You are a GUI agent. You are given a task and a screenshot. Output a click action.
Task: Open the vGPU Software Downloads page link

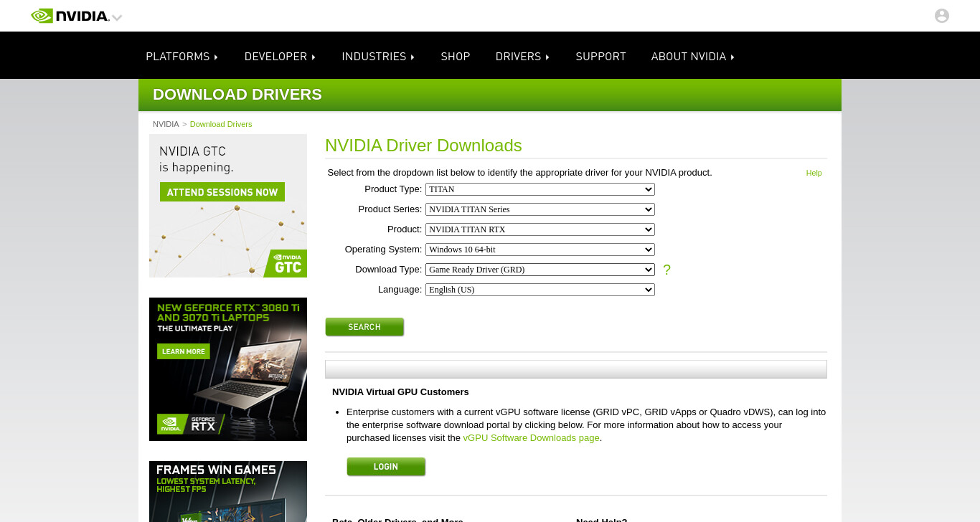[531, 438]
